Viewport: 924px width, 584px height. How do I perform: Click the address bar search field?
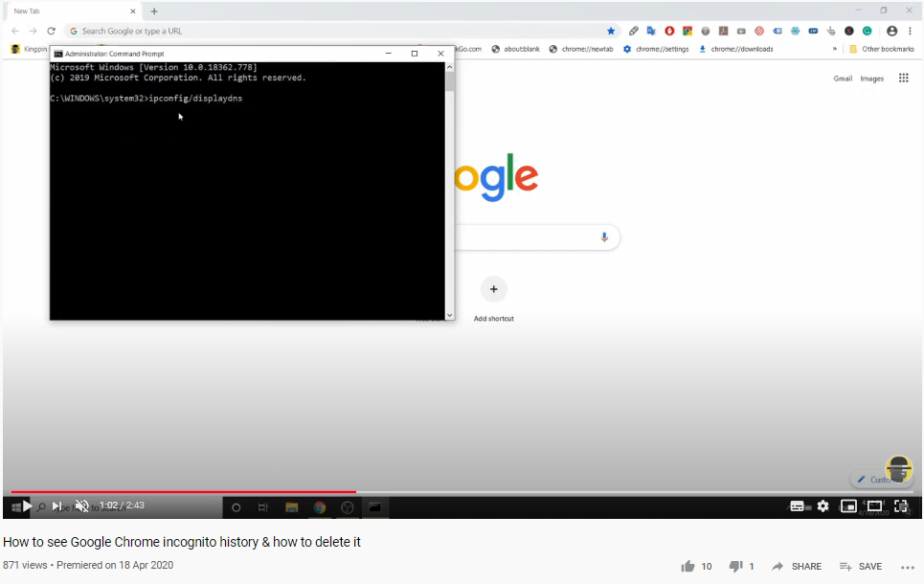[342, 31]
